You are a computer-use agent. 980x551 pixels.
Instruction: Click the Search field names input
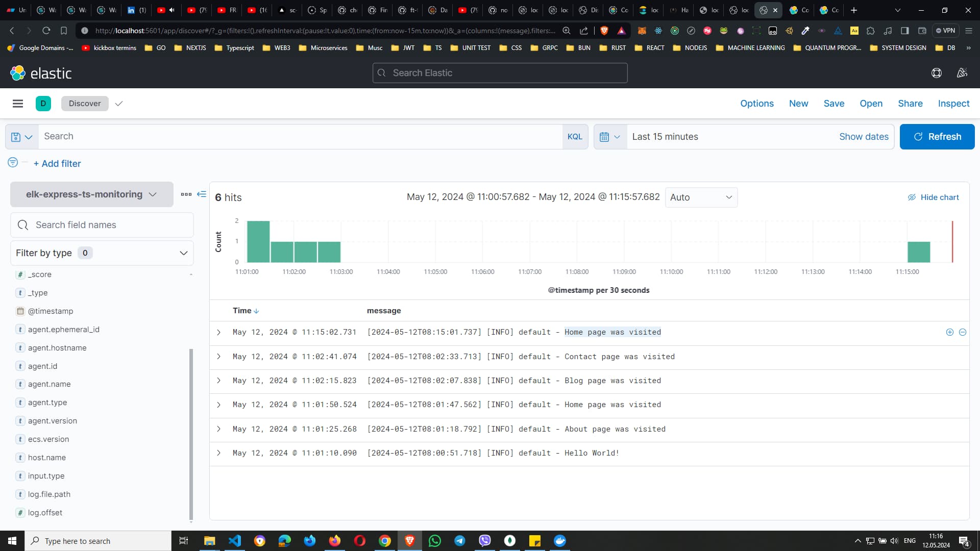click(x=102, y=224)
